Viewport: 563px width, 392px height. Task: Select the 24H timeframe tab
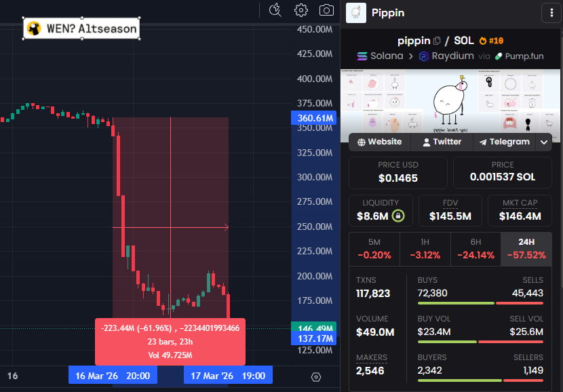coord(526,249)
